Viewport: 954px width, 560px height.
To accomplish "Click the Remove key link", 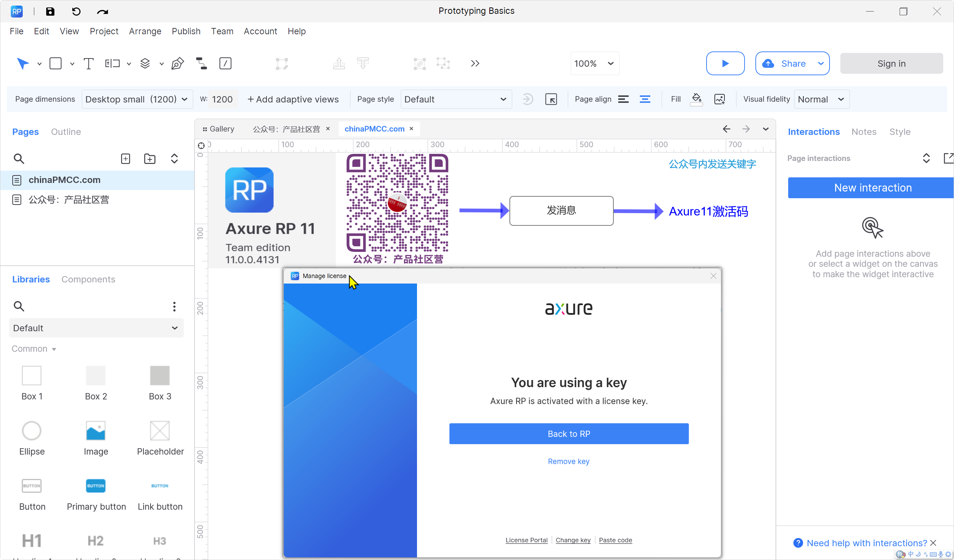I will (x=568, y=461).
